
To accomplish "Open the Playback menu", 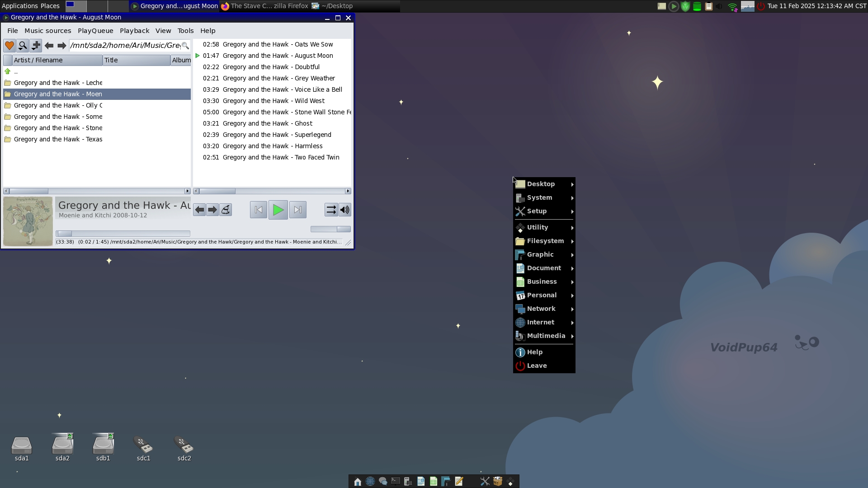I will click(x=134, y=31).
